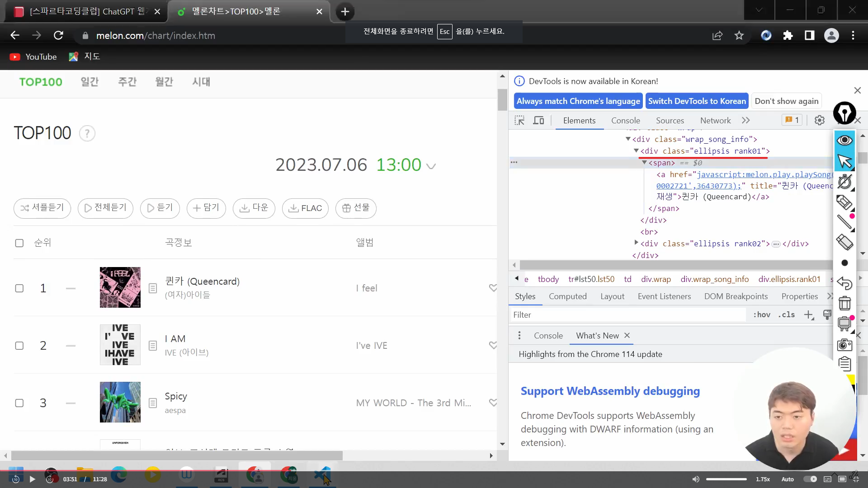Collapse the selected span node

644,162
